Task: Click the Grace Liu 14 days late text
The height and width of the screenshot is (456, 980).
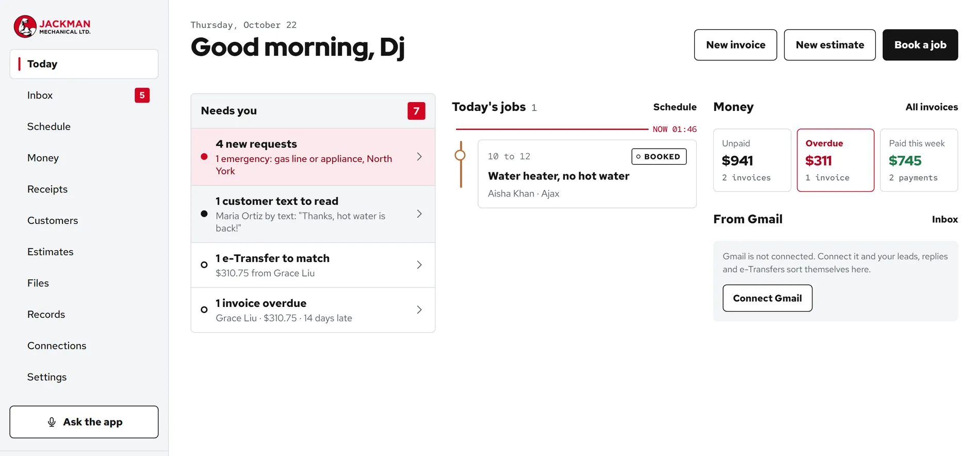Action: (284, 318)
